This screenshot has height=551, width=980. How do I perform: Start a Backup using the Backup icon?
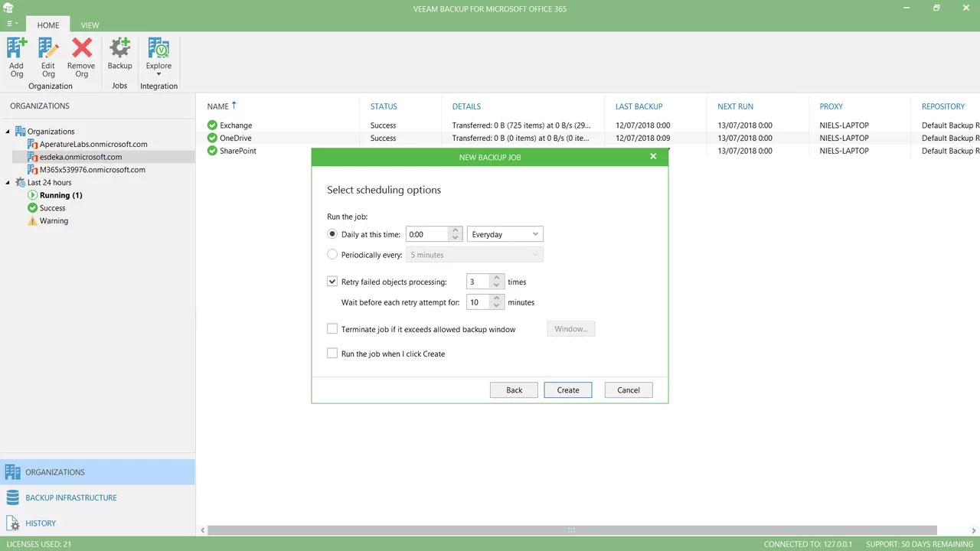pos(119,57)
